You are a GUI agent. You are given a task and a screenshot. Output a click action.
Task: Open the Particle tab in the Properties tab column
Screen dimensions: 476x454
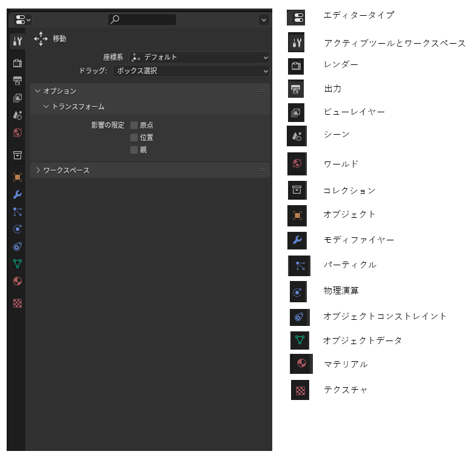point(18,212)
